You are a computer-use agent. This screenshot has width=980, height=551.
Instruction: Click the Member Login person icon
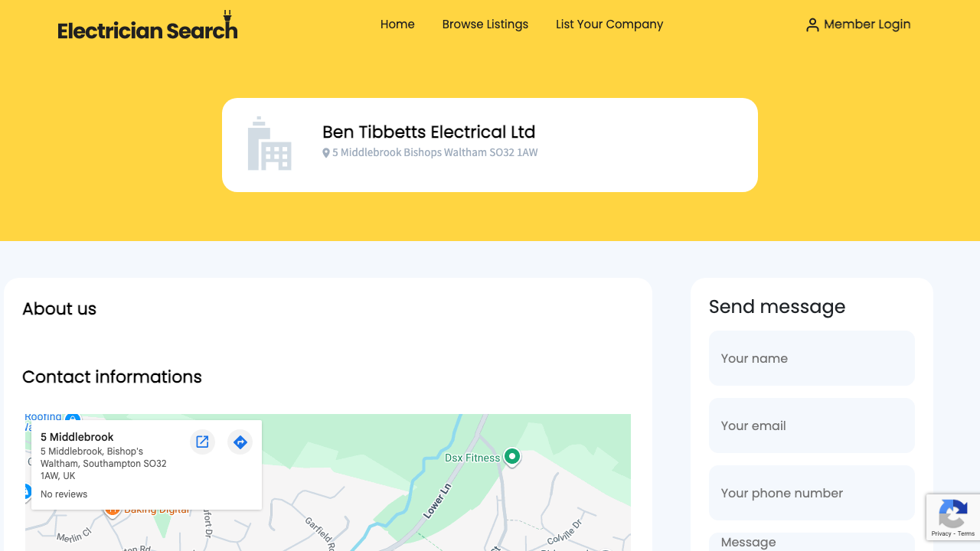[x=812, y=24]
